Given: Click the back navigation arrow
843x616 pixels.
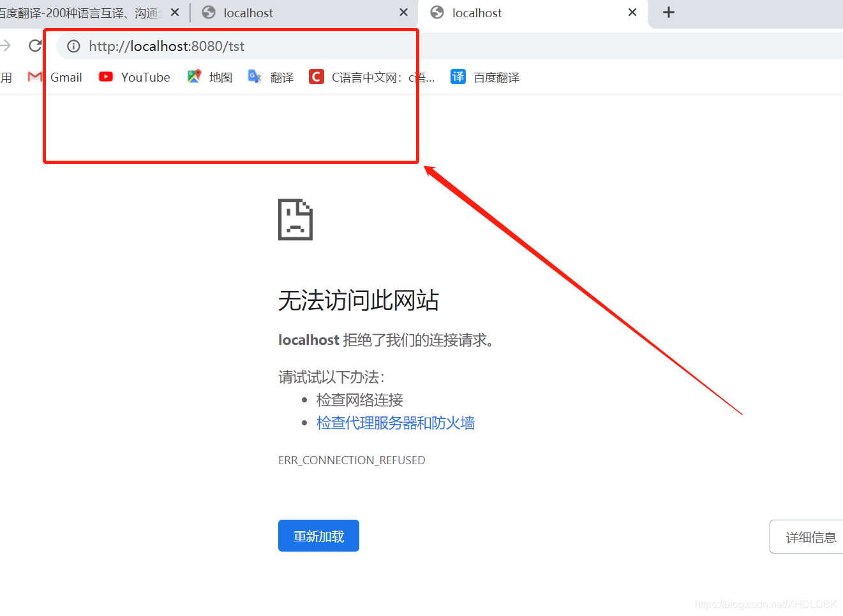Looking at the screenshot, I should pyautogui.click(x=5, y=45).
